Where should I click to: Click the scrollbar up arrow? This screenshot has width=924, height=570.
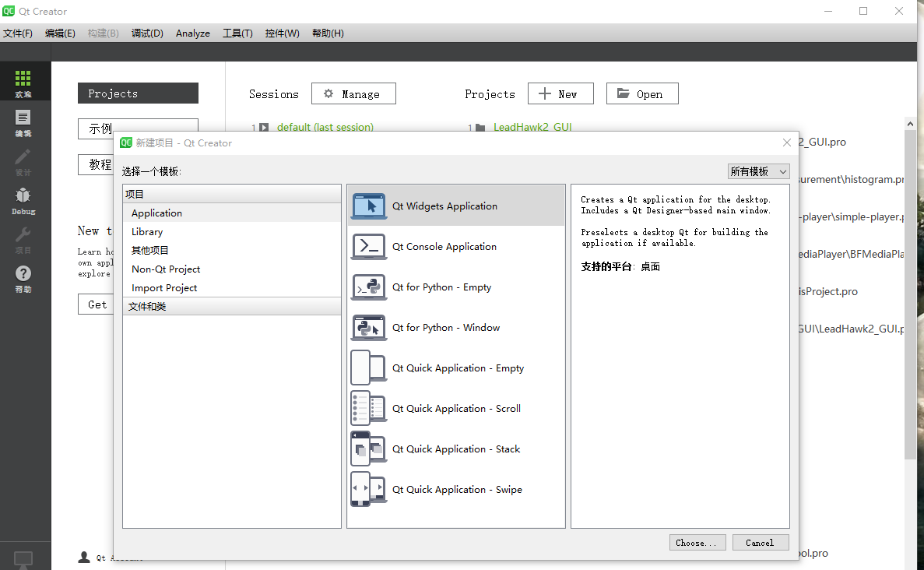click(911, 124)
